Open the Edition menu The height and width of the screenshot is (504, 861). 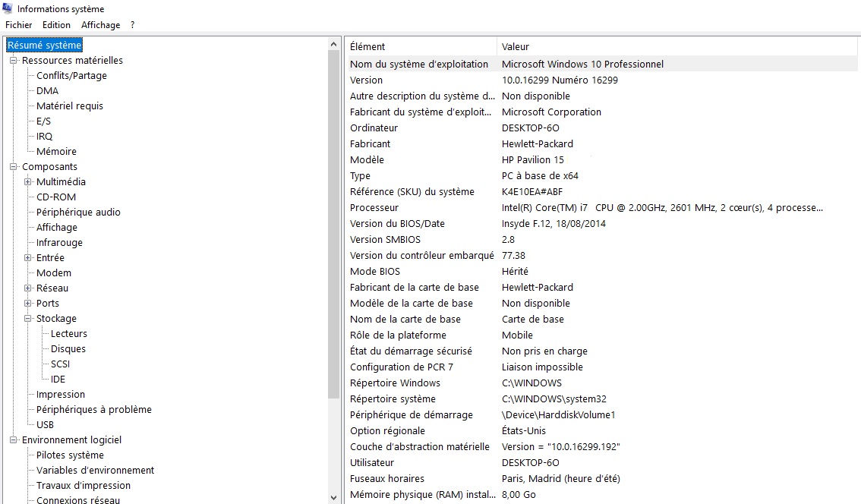(x=56, y=25)
